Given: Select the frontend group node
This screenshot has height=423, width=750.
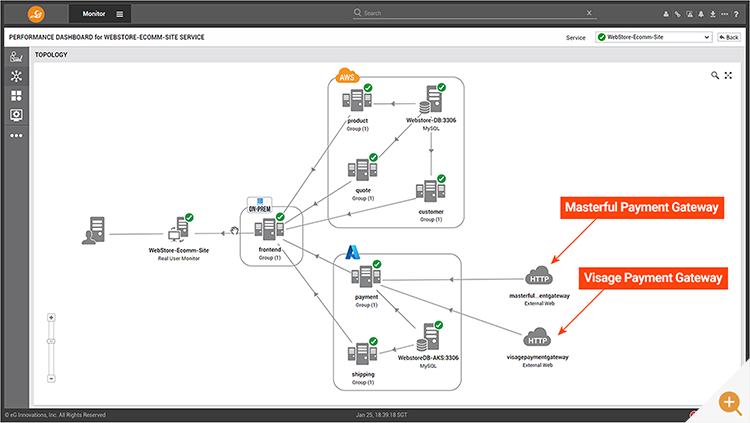Looking at the screenshot, I should coord(269,228).
